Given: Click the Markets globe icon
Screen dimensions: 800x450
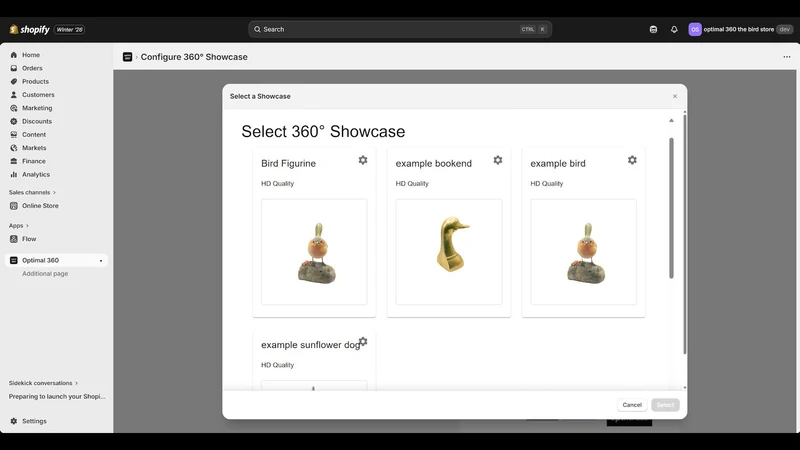Looking at the screenshot, I should (14, 148).
